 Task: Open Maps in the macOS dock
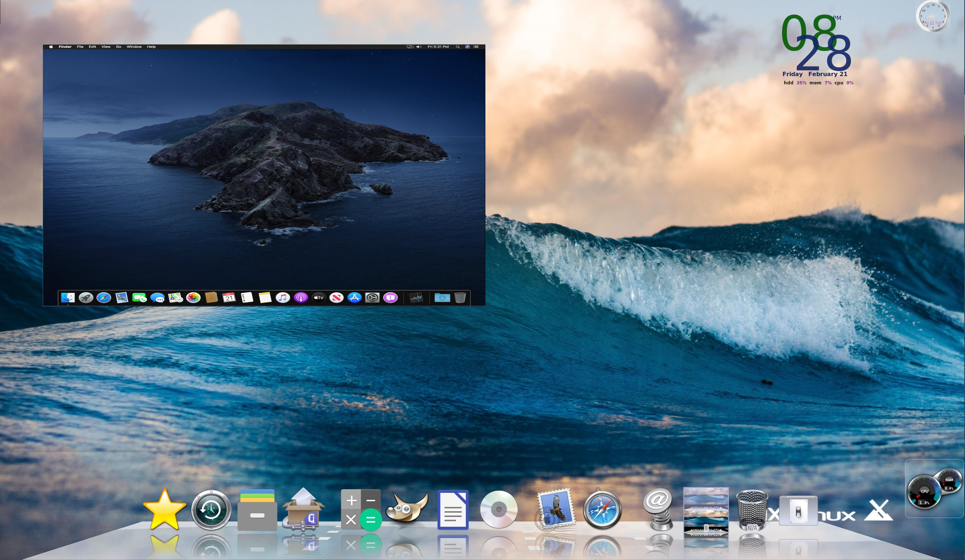pyautogui.click(x=175, y=297)
